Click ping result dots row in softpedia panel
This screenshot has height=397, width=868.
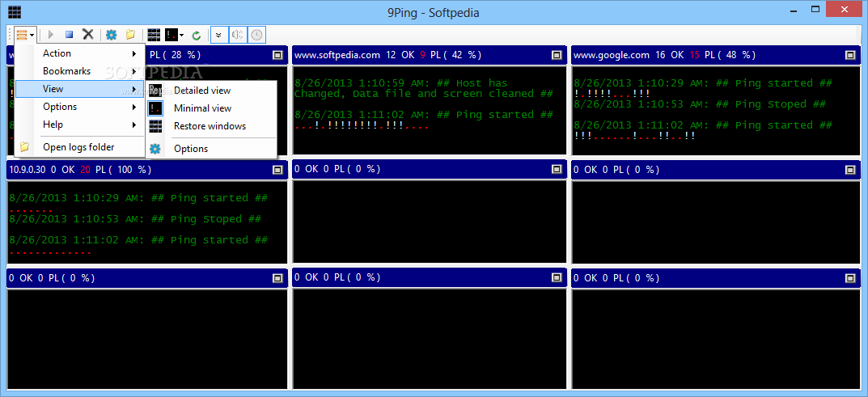[362, 125]
